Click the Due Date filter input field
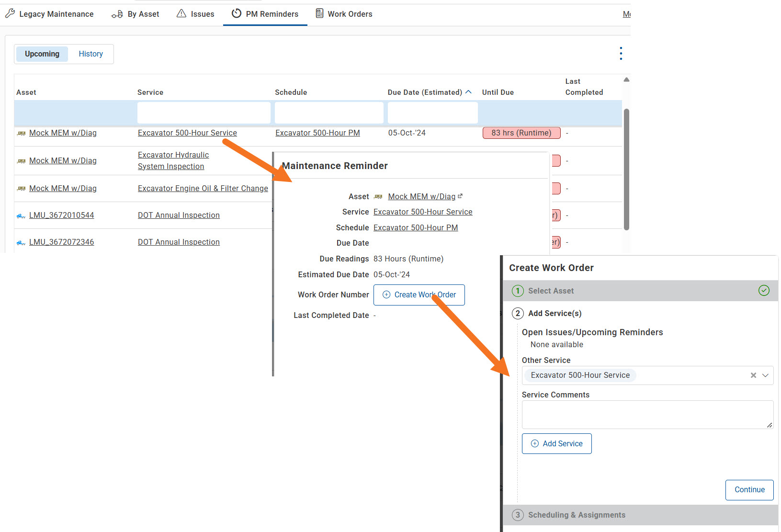The image size is (781, 532). point(433,113)
